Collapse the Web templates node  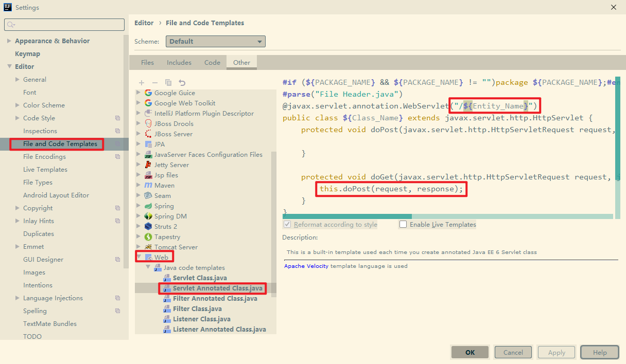(138, 258)
